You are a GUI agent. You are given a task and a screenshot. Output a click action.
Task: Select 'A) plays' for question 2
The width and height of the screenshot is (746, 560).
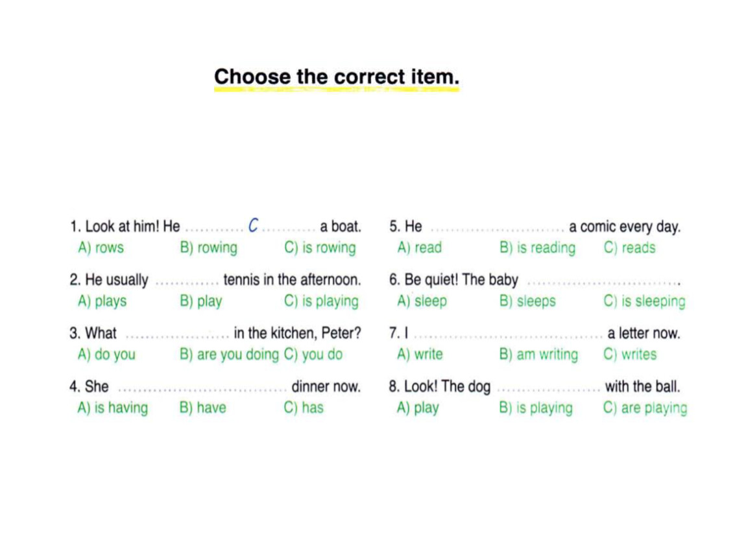click(x=102, y=301)
